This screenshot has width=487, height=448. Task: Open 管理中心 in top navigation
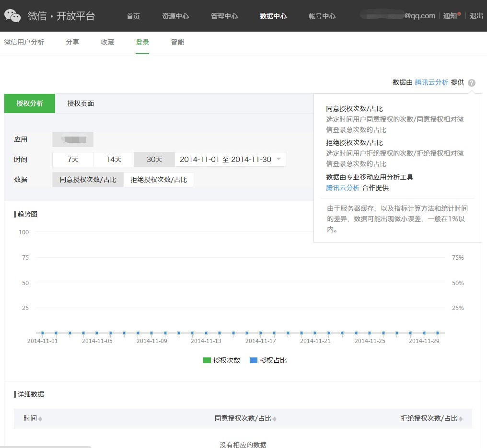pyautogui.click(x=224, y=16)
